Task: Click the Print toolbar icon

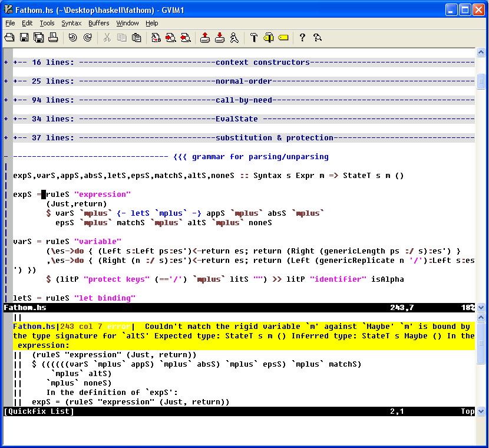Action: click(x=52, y=38)
